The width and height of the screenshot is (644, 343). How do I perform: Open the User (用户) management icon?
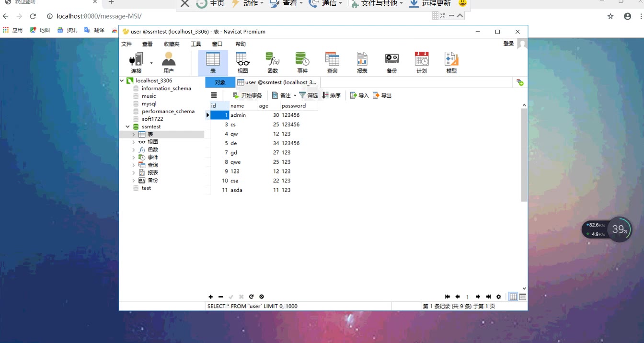169,59
